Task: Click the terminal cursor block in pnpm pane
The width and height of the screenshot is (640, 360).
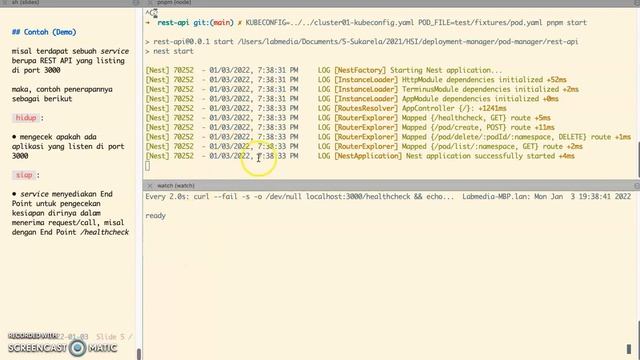Action: pos(147,166)
